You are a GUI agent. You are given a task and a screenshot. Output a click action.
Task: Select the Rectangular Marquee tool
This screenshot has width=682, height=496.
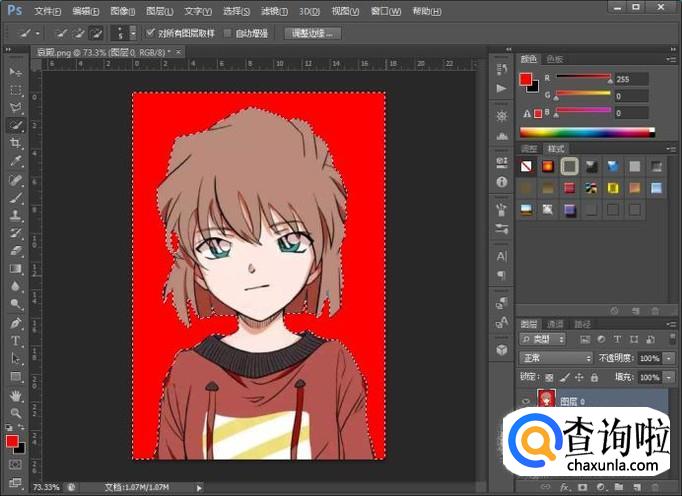click(16, 89)
